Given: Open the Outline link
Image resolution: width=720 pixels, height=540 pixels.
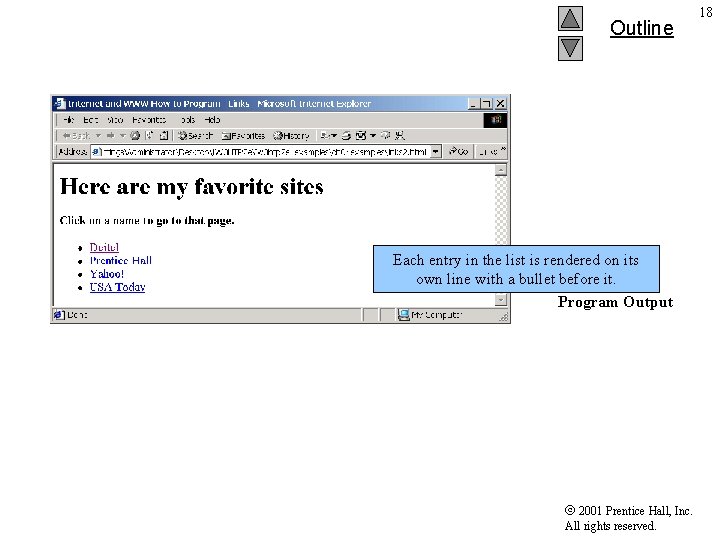Looking at the screenshot, I should click(641, 28).
